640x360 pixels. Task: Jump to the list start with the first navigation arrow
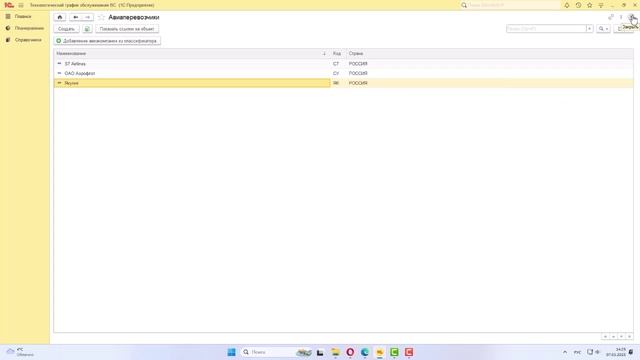pyautogui.click(x=605, y=336)
